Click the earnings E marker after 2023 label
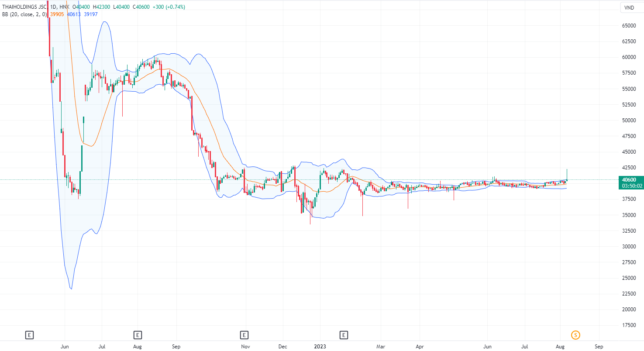The height and width of the screenshot is (351, 644). click(x=344, y=335)
